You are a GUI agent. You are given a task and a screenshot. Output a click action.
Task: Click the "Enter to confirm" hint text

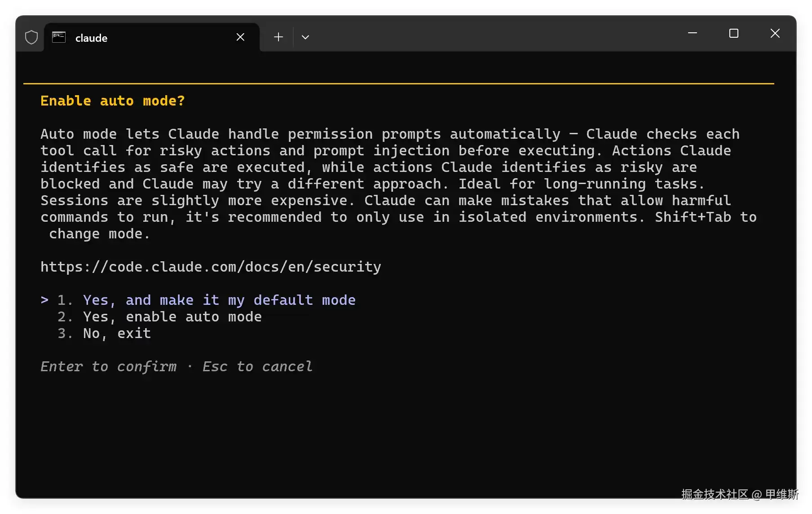click(108, 366)
